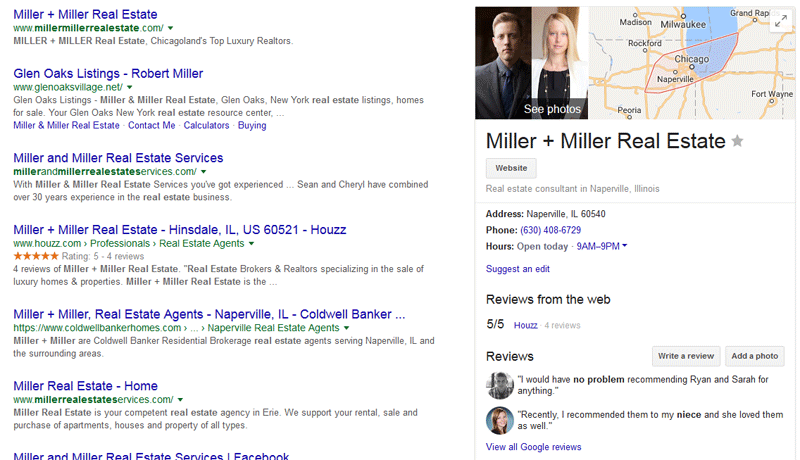Open dropdown arrow beside coldwellbankerhomes.com breadcrumb
The image size is (800, 460).
click(x=346, y=328)
